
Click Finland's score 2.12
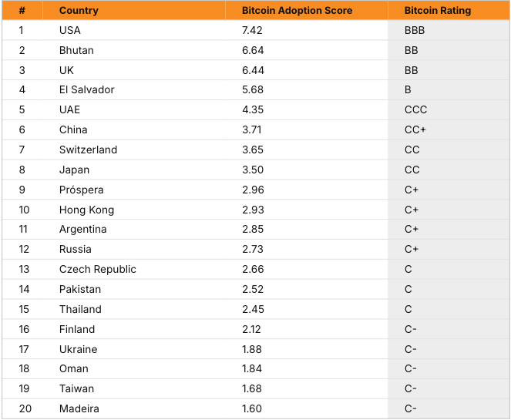pos(251,329)
